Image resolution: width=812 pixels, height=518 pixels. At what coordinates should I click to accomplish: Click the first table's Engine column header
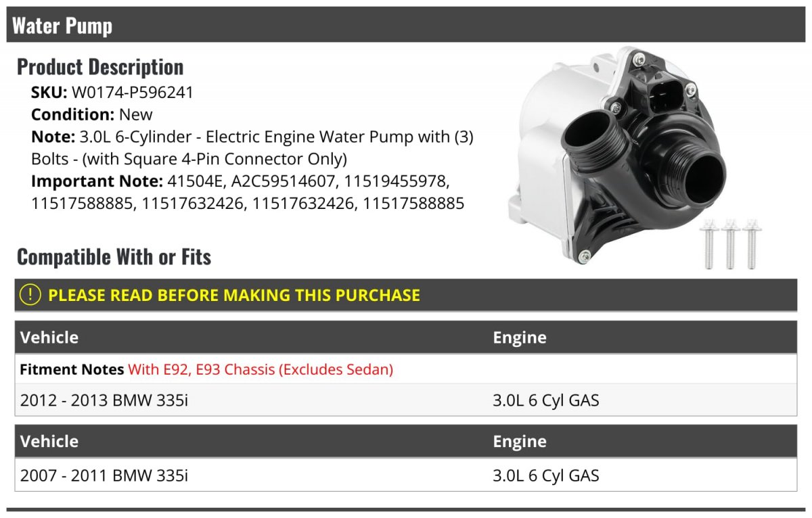520,337
